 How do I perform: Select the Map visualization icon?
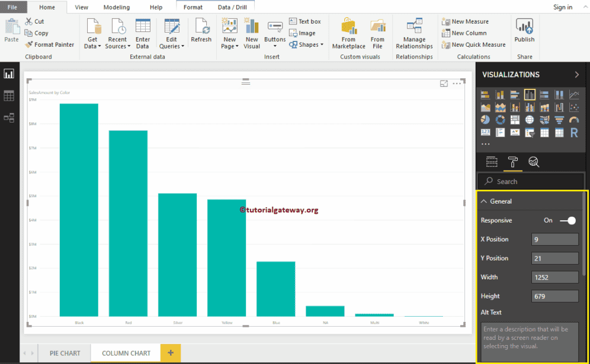530,120
